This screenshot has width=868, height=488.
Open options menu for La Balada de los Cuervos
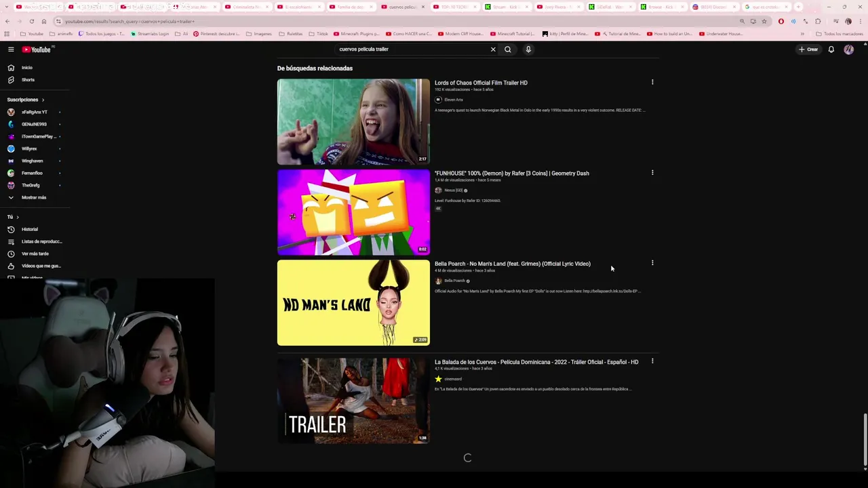(652, 361)
